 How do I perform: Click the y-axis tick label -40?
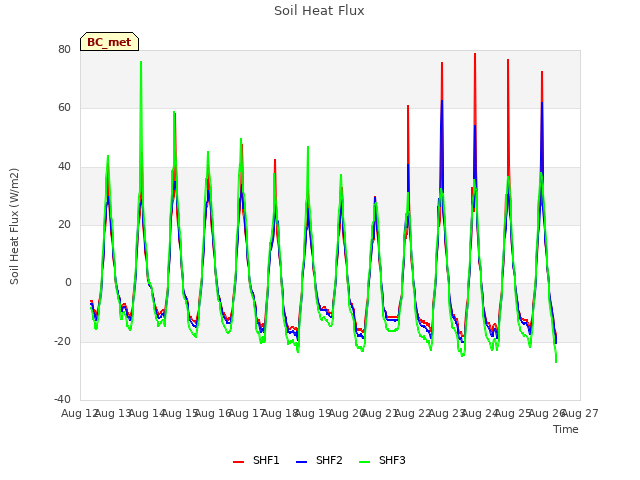click(x=62, y=399)
